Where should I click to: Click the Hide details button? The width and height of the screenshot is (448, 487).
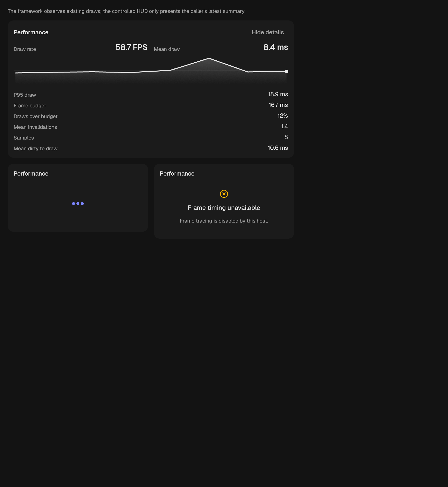(268, 32)
